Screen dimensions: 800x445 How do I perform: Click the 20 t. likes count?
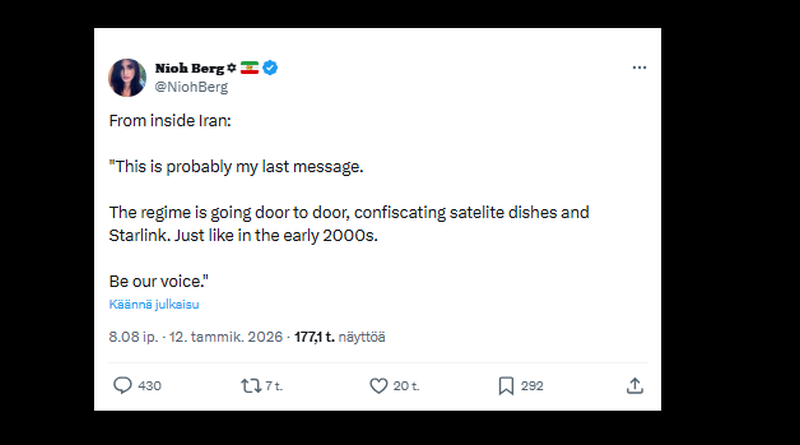coord(406,386)
